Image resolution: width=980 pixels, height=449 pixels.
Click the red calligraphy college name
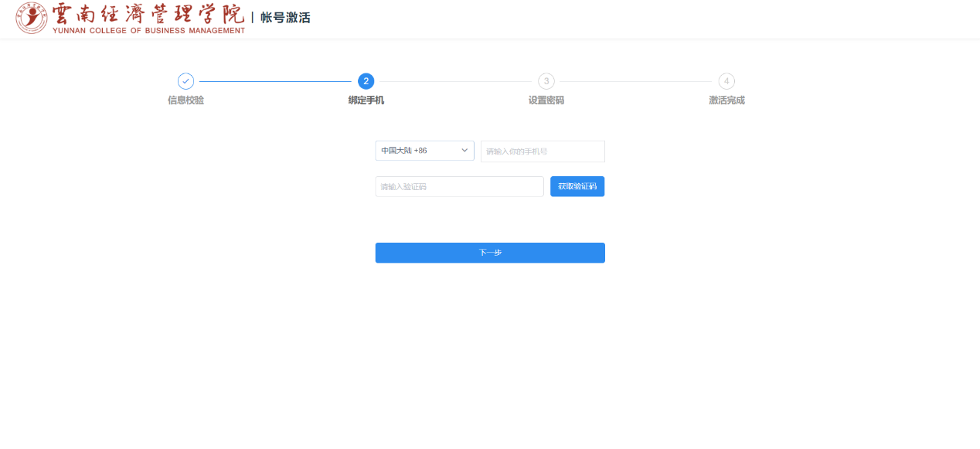point(148,14)
